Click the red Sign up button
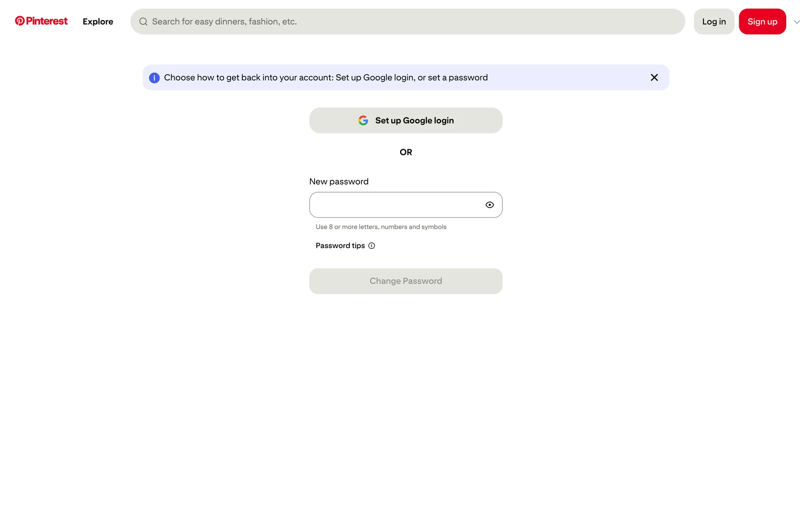Screen dimensions: 812x508 point(762,22)
